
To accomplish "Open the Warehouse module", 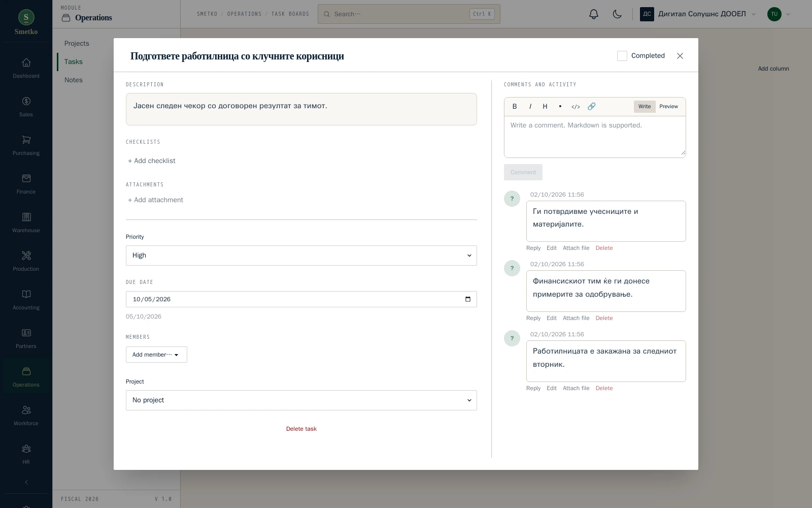I will tap(26, 223).
